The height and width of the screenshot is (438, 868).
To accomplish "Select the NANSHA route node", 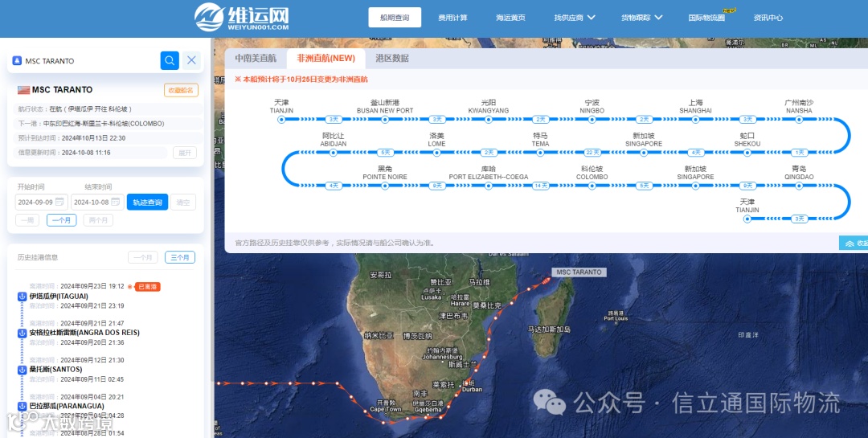I will (x=799, y=120).
